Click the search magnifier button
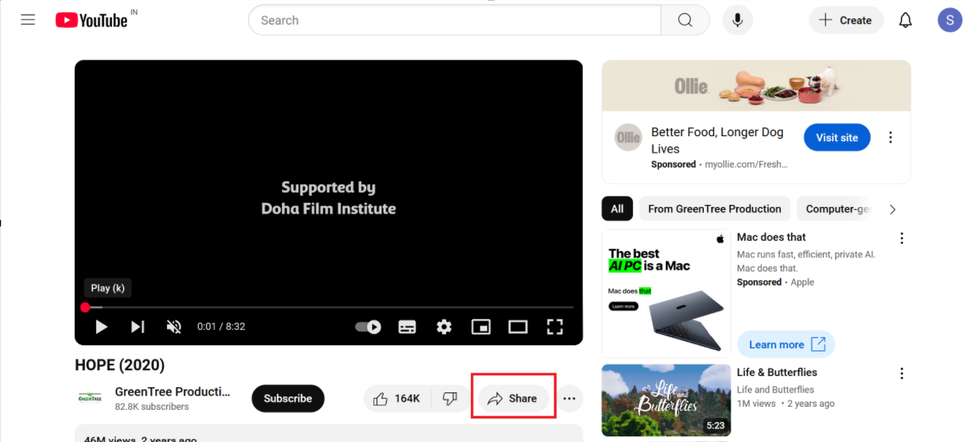980x442 pixels. [685, 20]
